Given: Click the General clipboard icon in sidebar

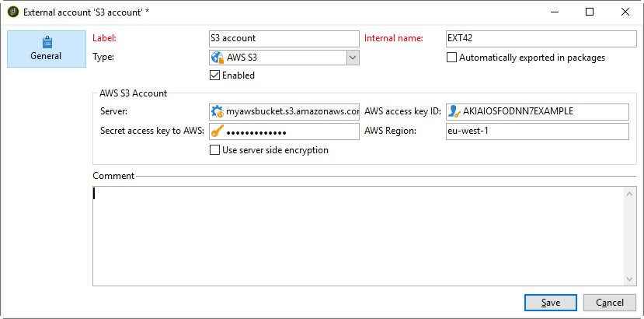Looking at the screenshot, I should click(x=47, y=42).
